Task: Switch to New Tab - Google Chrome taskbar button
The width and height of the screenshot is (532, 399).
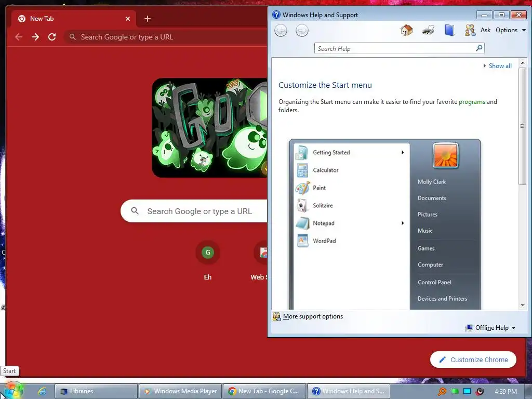Action: coord(264,391)
